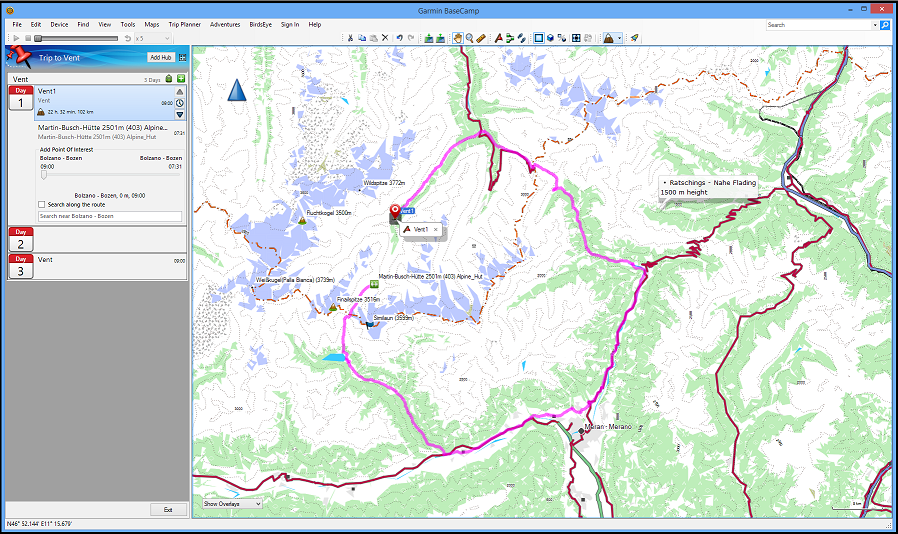
Task: Click the Martin-Busch-Hütte hut marker on map
Action: pos(374,284)
